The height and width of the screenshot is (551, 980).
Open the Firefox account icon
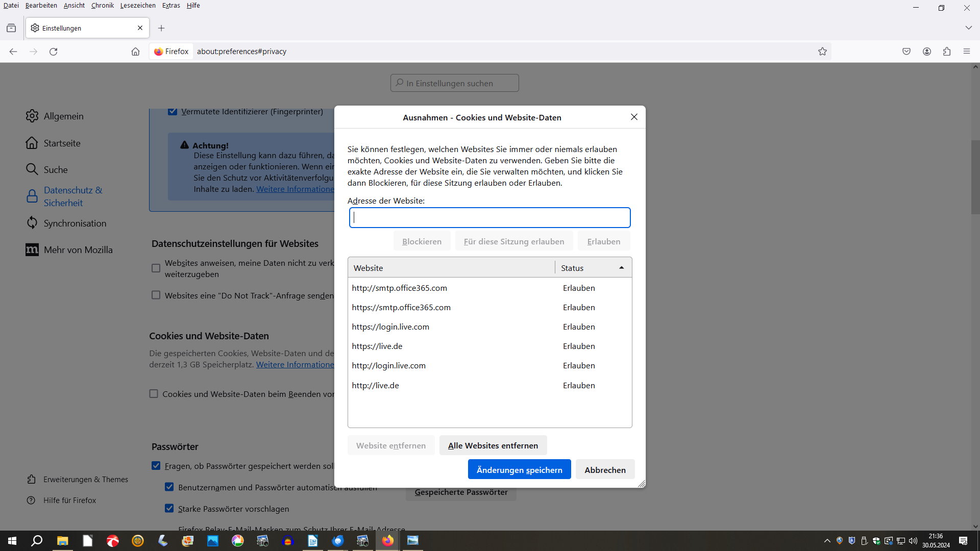(x=927, y=52)
